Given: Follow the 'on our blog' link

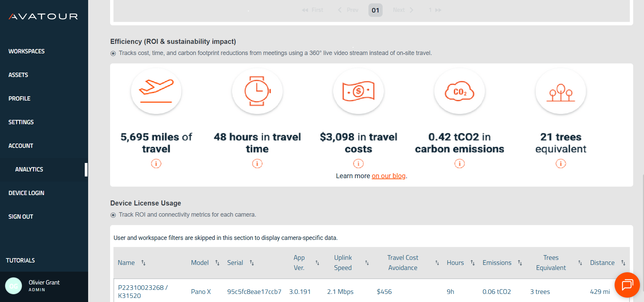Looking at the screenshot, I should (x=389, y=176).
